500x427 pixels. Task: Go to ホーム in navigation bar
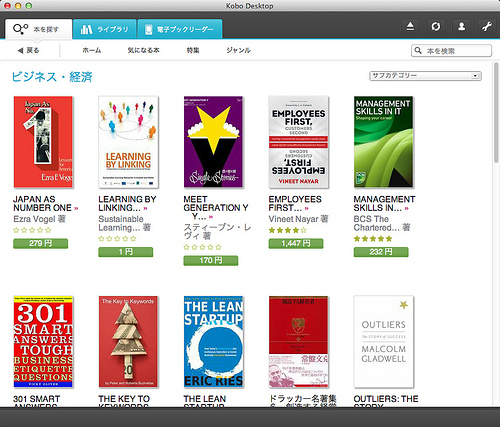click(92, 50)
